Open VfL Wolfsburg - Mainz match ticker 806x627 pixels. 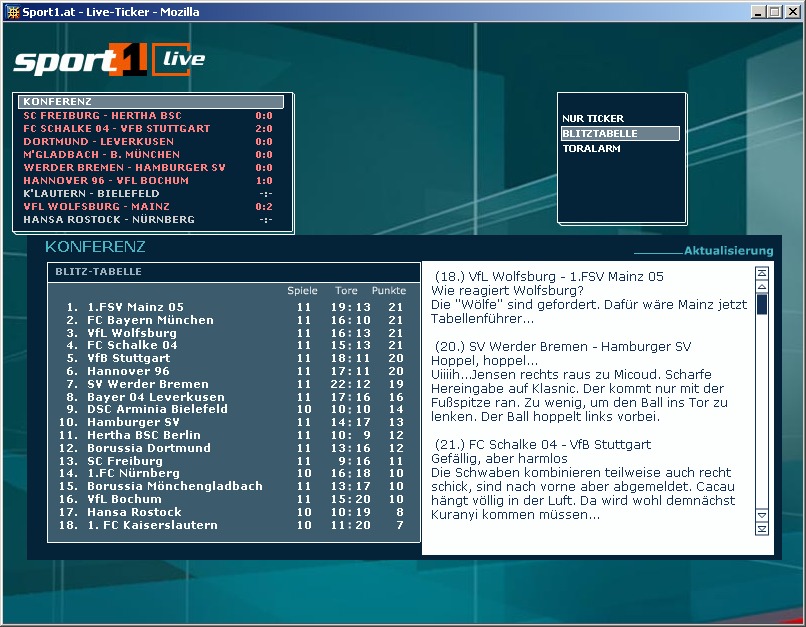[x=148, y=207]
